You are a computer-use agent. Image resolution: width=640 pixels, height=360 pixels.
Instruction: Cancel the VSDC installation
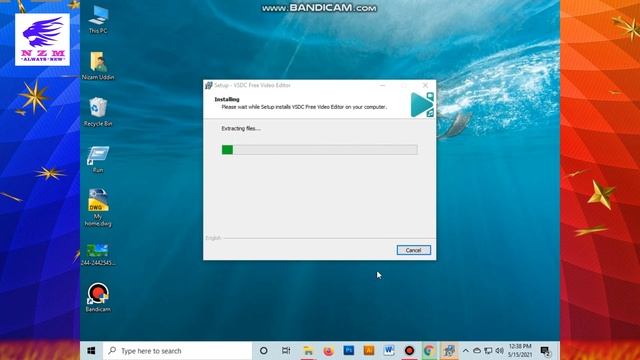click(413, 250)
